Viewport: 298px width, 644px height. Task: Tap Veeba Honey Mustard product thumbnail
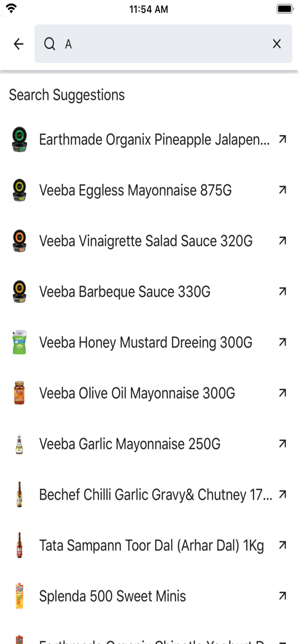19,342
